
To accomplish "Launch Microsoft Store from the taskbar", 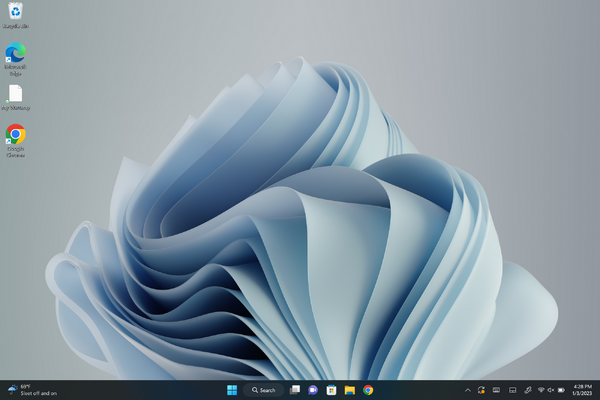I will (331, 390).
